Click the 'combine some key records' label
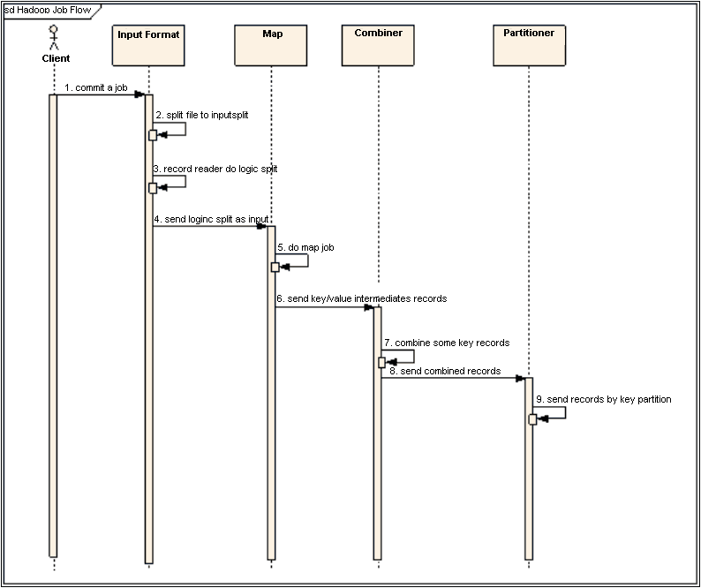This screenshot has width=701, height=588. click(x=446, y=343)
